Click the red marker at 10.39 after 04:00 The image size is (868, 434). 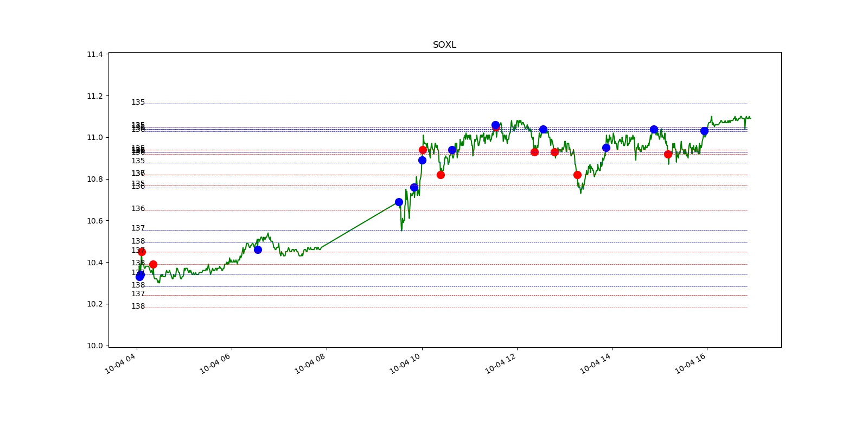pyautogui.click(x=153, y=264)
